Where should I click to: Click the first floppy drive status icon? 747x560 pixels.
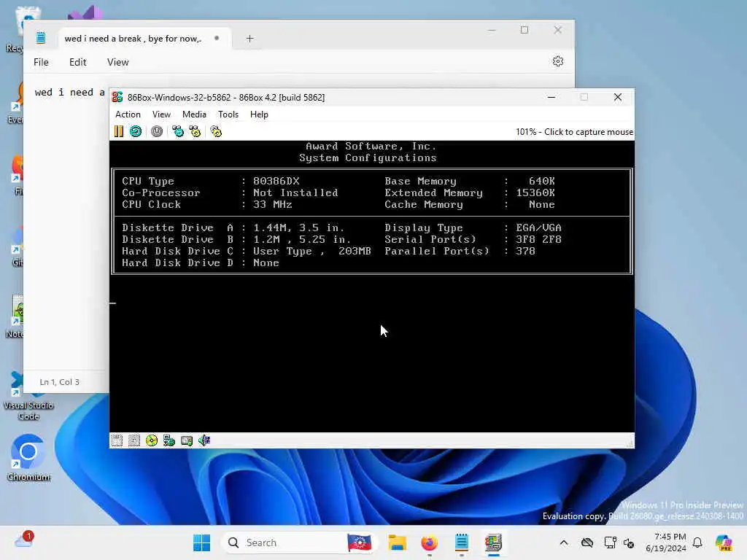pos(117,440)
